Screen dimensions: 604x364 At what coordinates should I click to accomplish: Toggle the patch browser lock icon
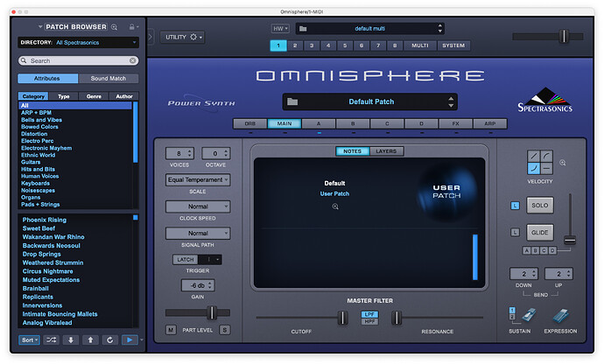131,27
